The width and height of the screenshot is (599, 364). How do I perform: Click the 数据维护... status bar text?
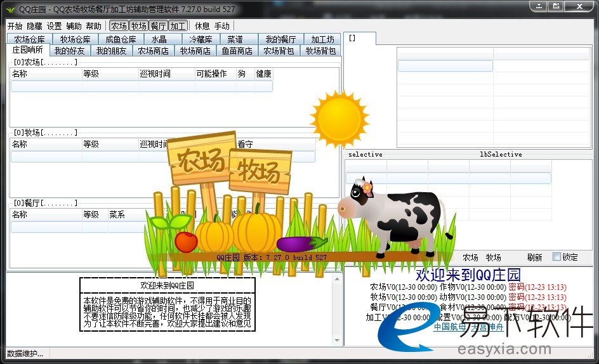pyautogui.click(x=25, y=354)
